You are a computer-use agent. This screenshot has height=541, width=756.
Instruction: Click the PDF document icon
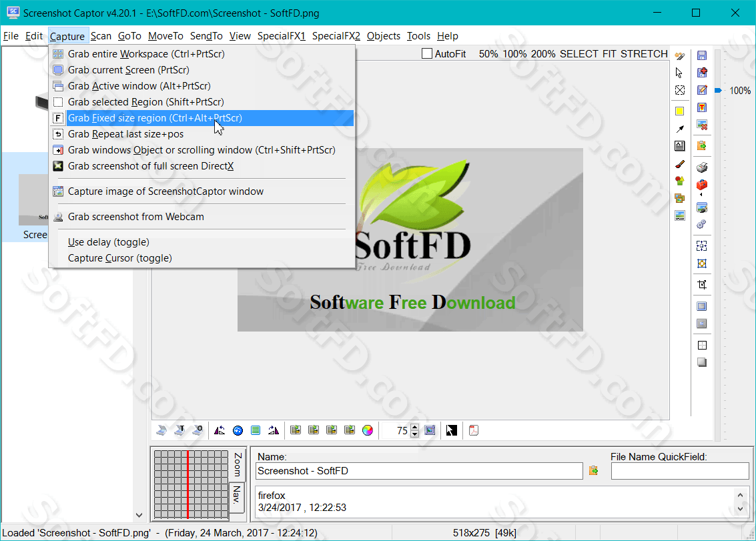(x=474, y=430)
